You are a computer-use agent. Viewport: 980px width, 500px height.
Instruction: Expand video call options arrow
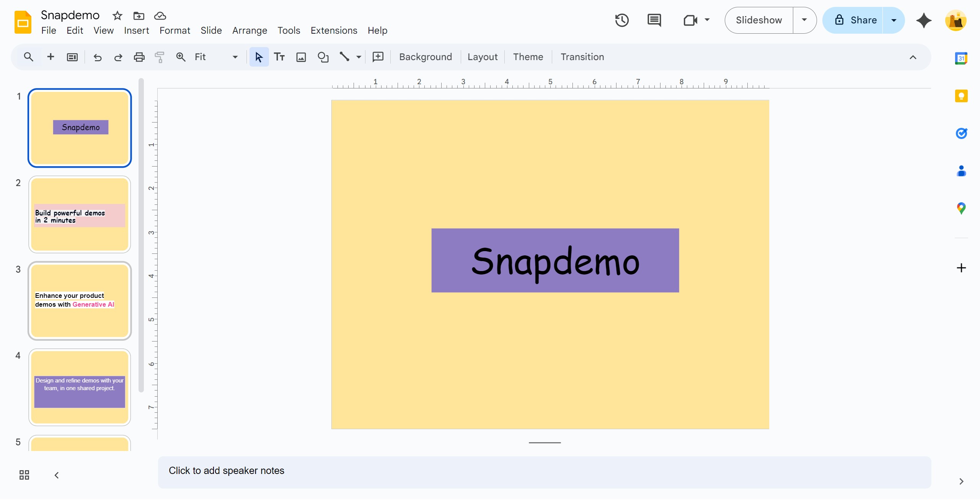point(707,20)
